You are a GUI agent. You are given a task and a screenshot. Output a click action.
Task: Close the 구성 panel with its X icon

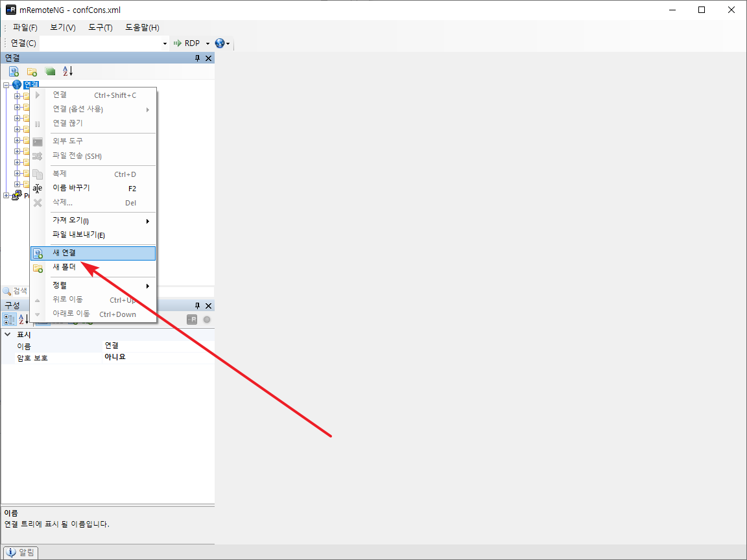click(x=208, y=306)
